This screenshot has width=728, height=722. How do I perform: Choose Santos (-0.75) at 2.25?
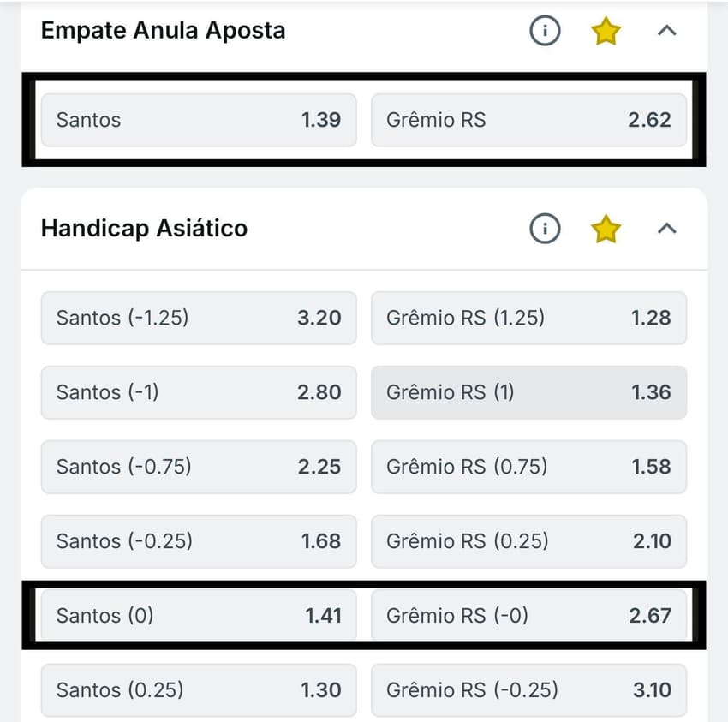[199, 467]
